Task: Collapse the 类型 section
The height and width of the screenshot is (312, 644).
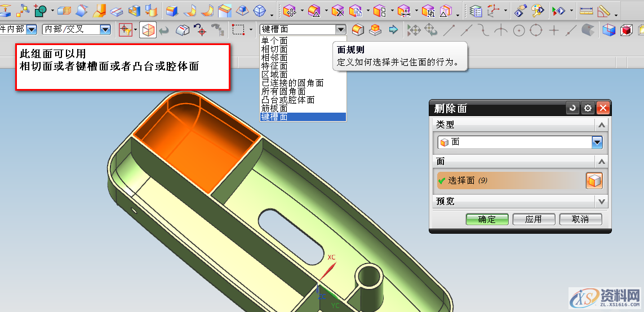Action: click(601, 125)
